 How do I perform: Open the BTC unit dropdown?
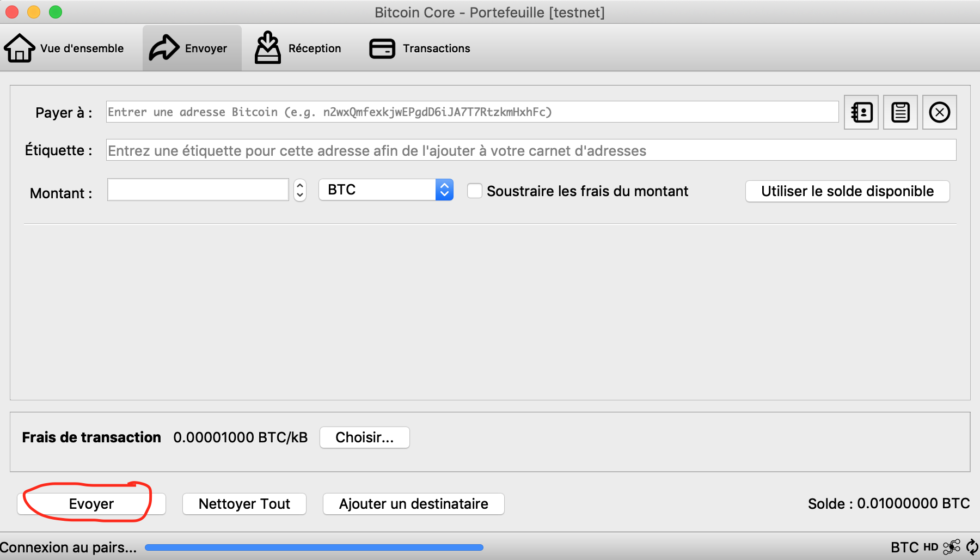tap(386, 190)
